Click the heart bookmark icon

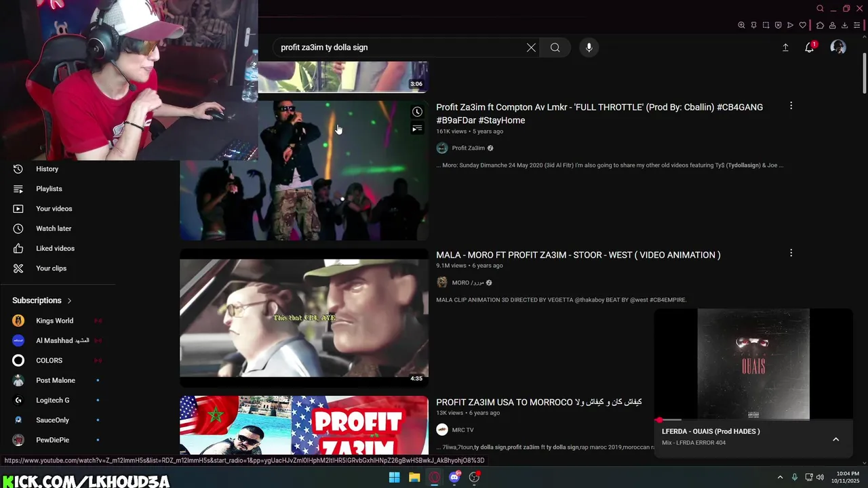click(x=802, y=25)
